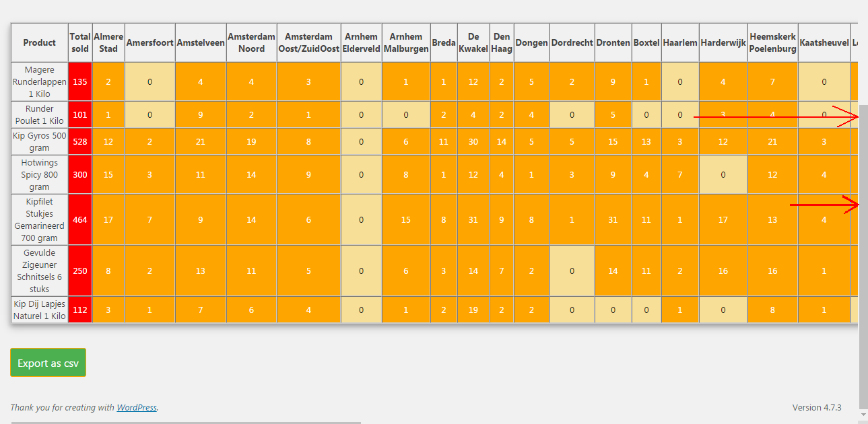Click the Kaatsheuvel column header

point(824,42)
